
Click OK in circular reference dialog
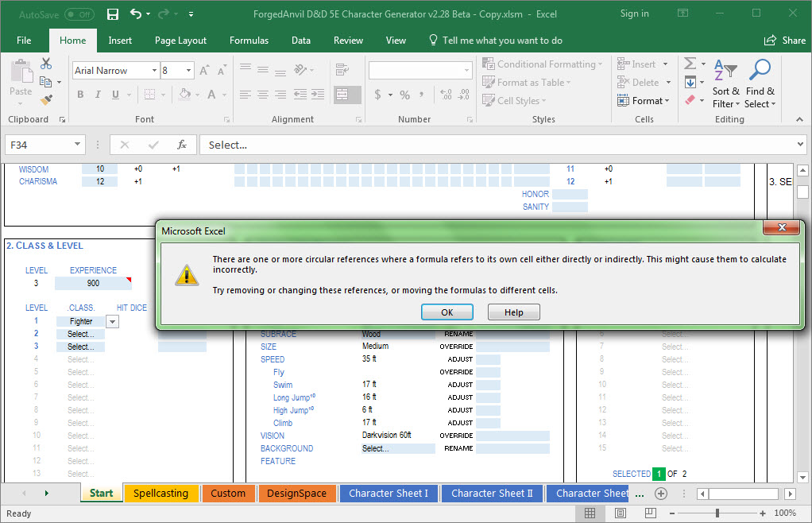pyautogui.click(x=447, y=312)
